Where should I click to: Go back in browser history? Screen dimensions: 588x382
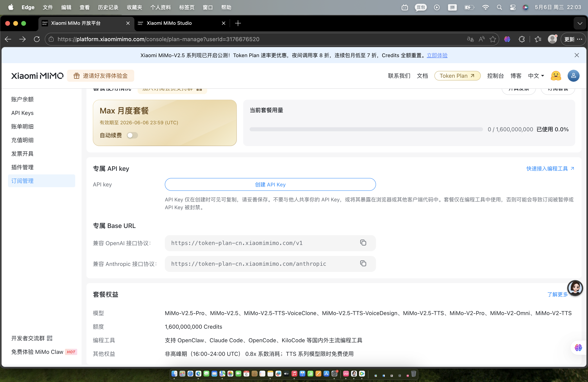tap(8, 39)
